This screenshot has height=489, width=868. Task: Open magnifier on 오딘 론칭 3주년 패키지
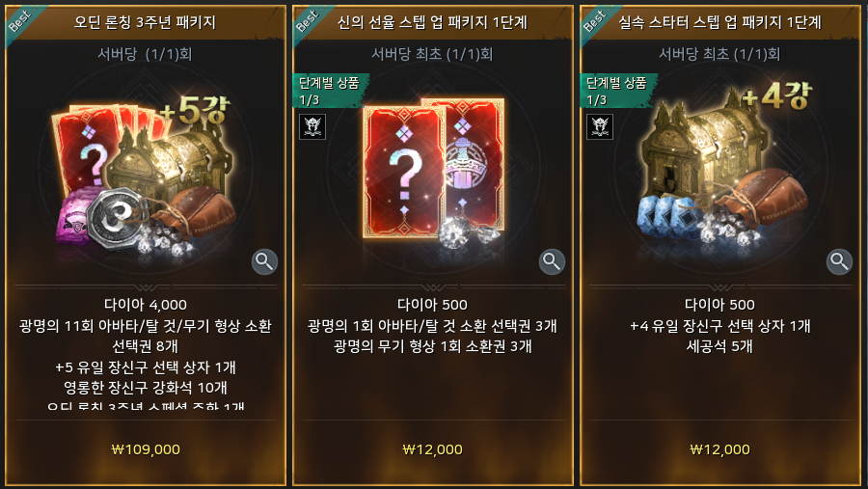[x=264, y=262]
